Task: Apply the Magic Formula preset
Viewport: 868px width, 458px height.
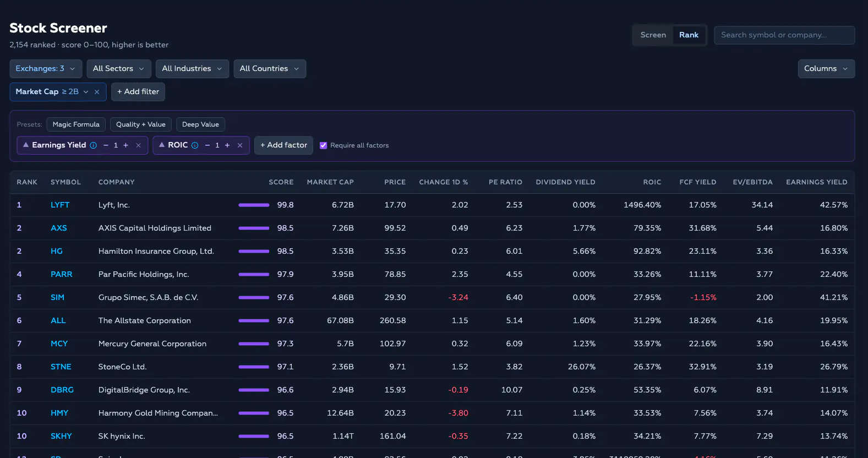Action: [76, 124]
